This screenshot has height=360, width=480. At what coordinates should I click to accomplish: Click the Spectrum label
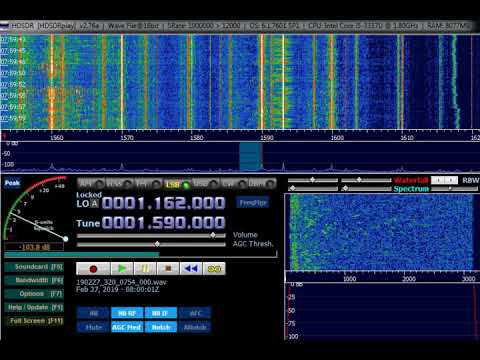pyautogui.click(x=411, y=189)
